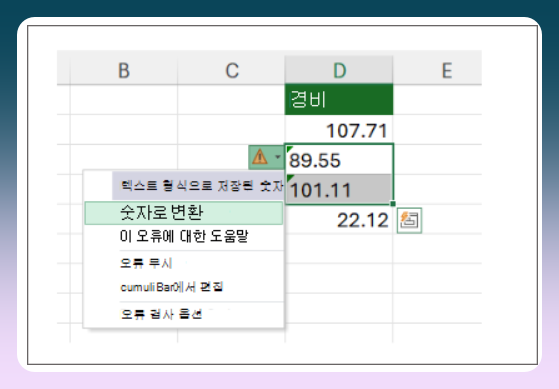Choose the cumuliBar에서 편집 item
Viewport: 559px width, 389px height.
[184, 287]
